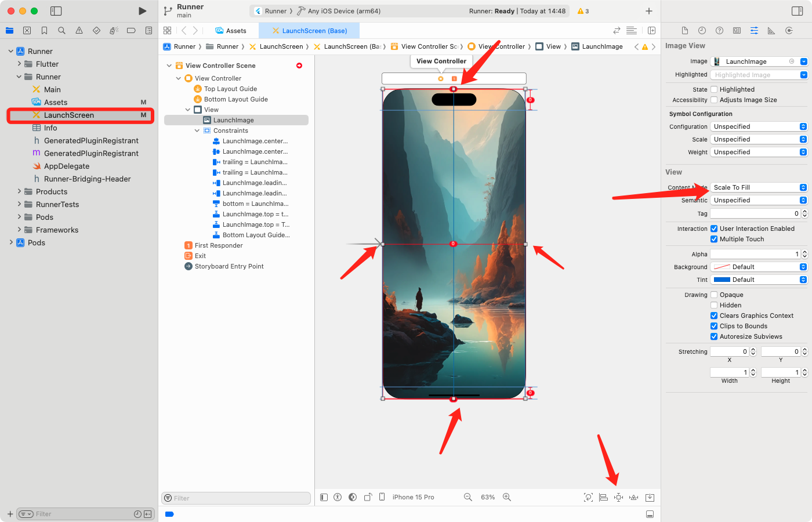The image size is (812, 522).
Task: Open the Size inspector ruler icon
Action: click(771, 31)
